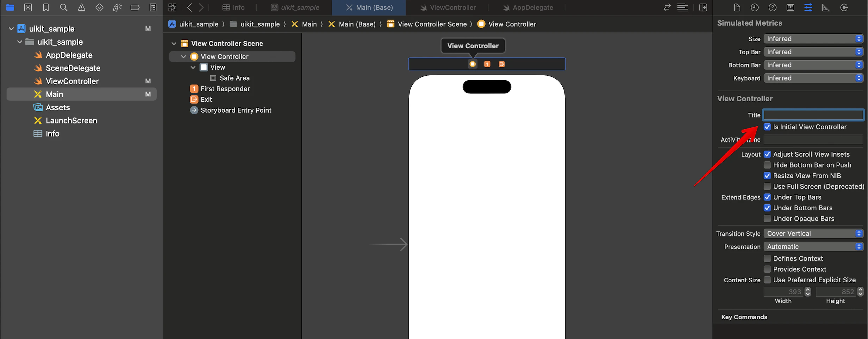Click the Title text field
Viewport: 868px width, 339px height.
click(x=813, y=115)
